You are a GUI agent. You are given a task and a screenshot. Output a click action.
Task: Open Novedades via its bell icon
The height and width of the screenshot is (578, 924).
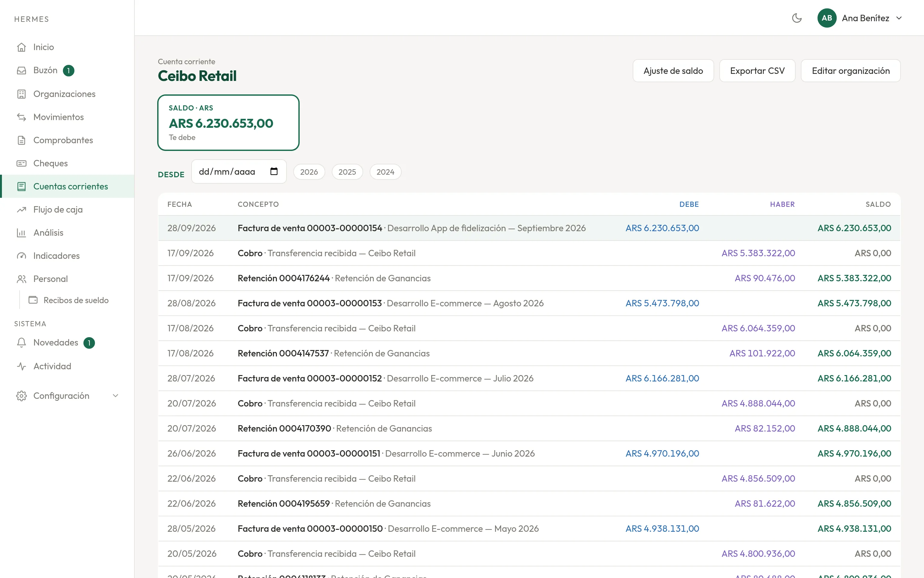pos(21,343)
